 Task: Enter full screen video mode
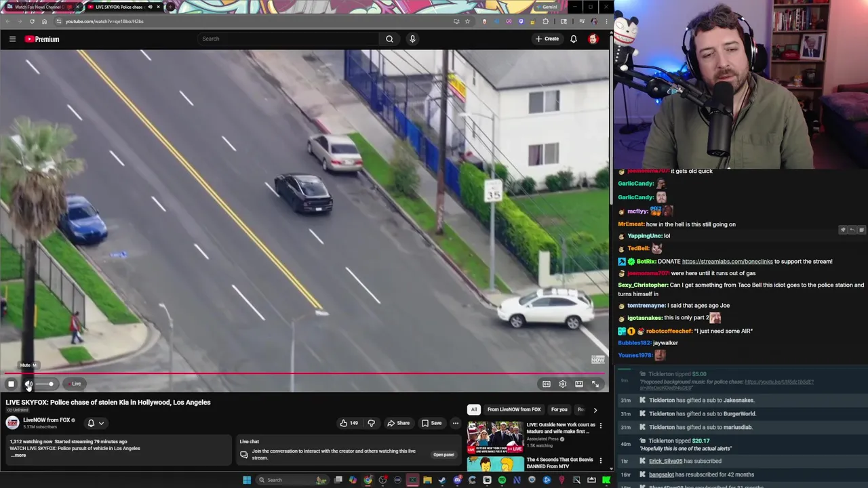point(595,384)
